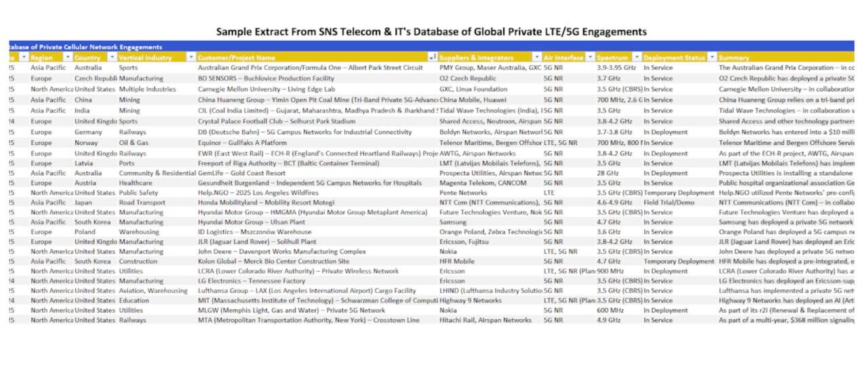The height and width of the screenshot is (368, 868).
Task: Open the Region column filter dropdown
Action: (x=66, y=58)
